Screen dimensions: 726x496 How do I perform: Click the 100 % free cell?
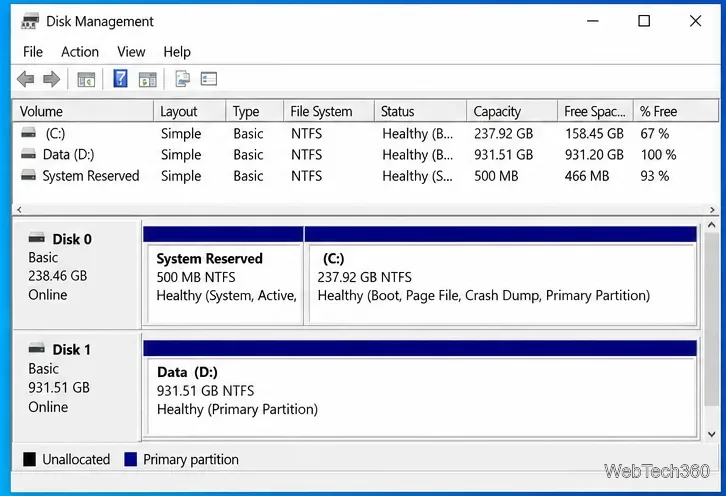[x=658, y=155]
